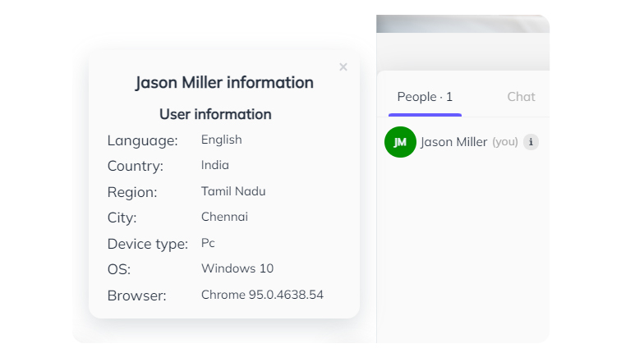Click the Tamil Nadu region value
This screenshot has height=362, width=644.
(x=233, y=191)
